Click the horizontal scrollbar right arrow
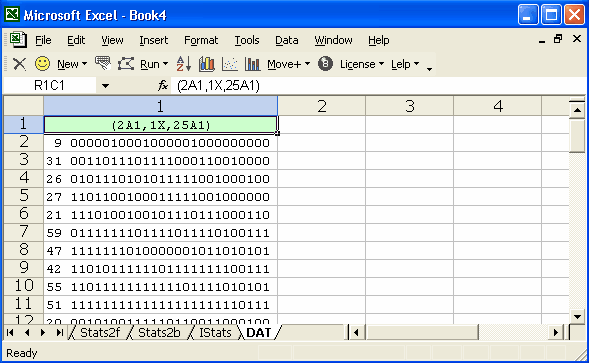Viewport: 589px width, 363px height. coord(555,333)
